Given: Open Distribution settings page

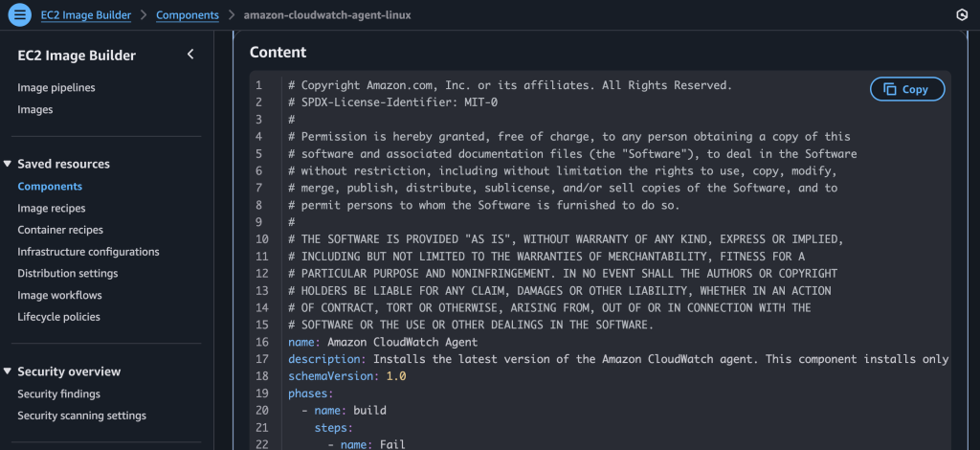Looking at the screenshot, I should pyautogui.click(x=68, y=273).
